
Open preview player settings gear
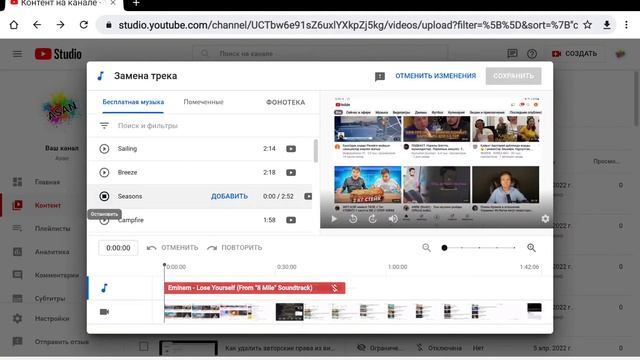coord(545,219)
